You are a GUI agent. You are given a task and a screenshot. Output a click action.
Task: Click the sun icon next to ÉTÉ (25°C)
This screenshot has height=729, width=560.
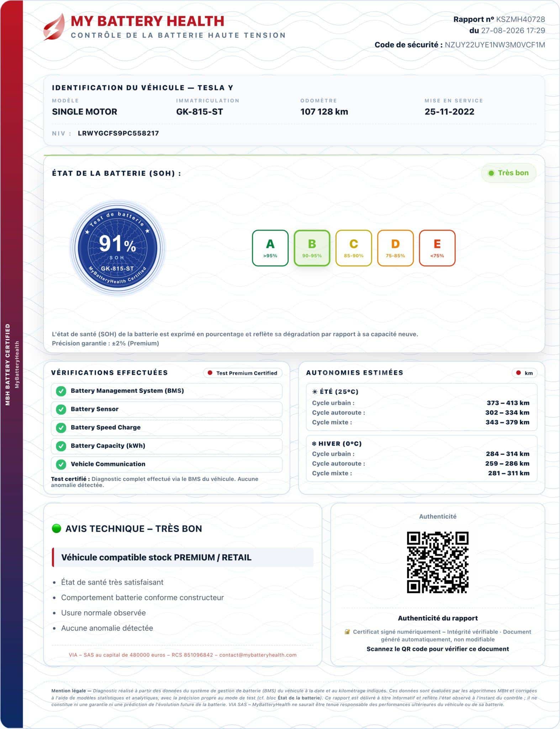point(315,392)
